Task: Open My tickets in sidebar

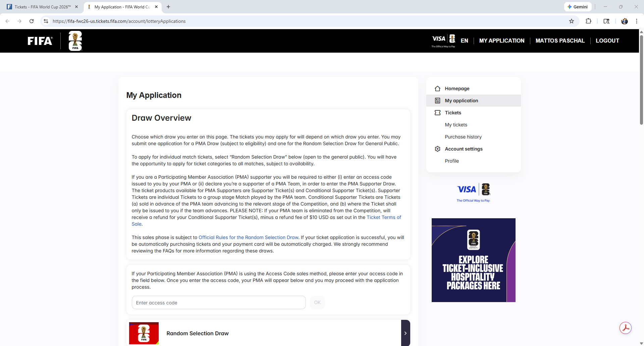Action: tap(456, 125)
